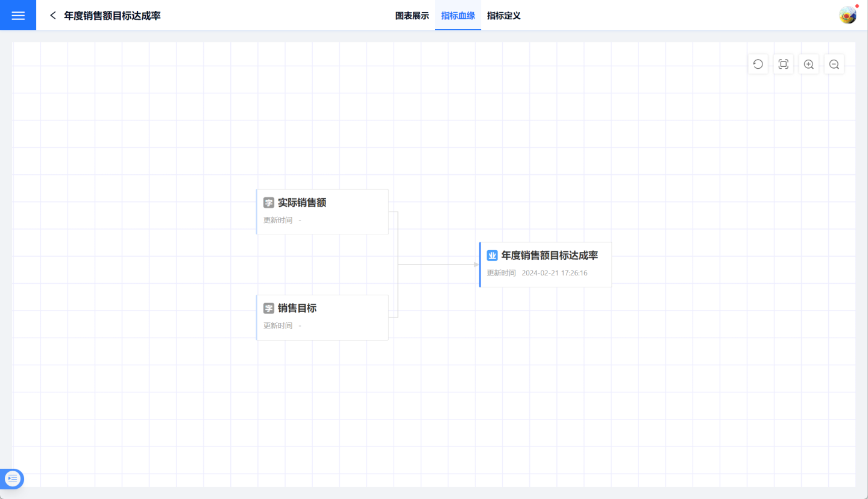Image resolution: width=868 pixels, height=499 pixels.
Task: Select the 销售目标 node title
Action: [x=297, y=309]
